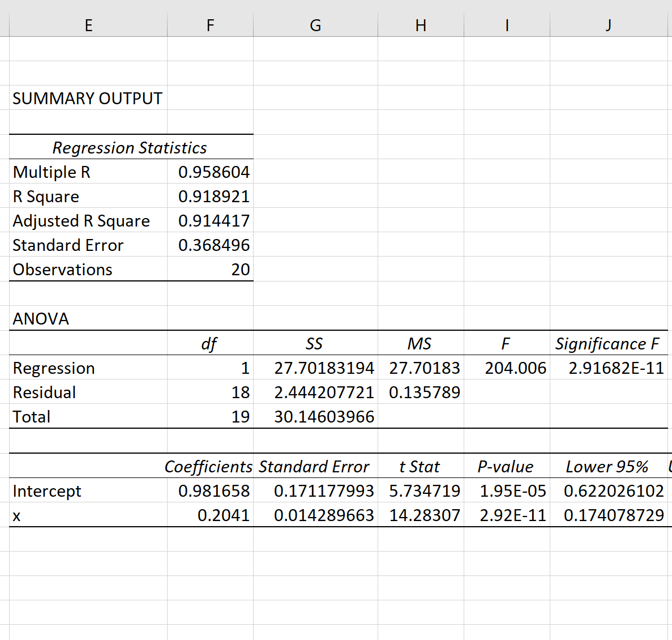Select column E header
The width and height of the screenshot is (672, 640).
coord(88,25)
